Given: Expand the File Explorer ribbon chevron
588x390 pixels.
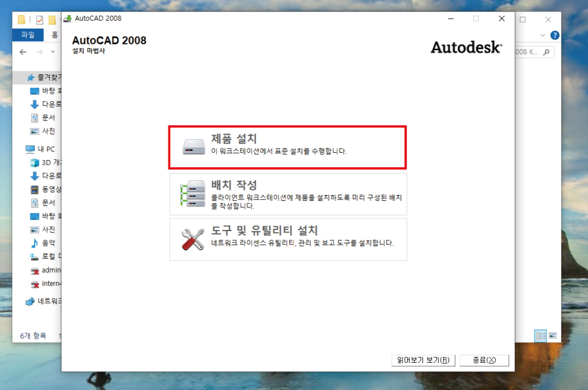Looking at the screenshot, I should (542, 35).
